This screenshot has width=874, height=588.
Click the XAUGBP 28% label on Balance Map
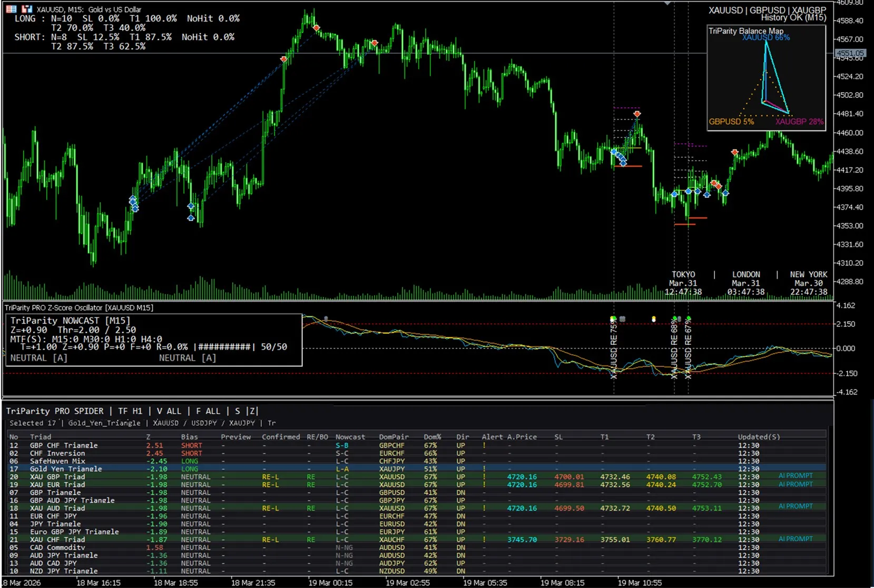point(799,122)
